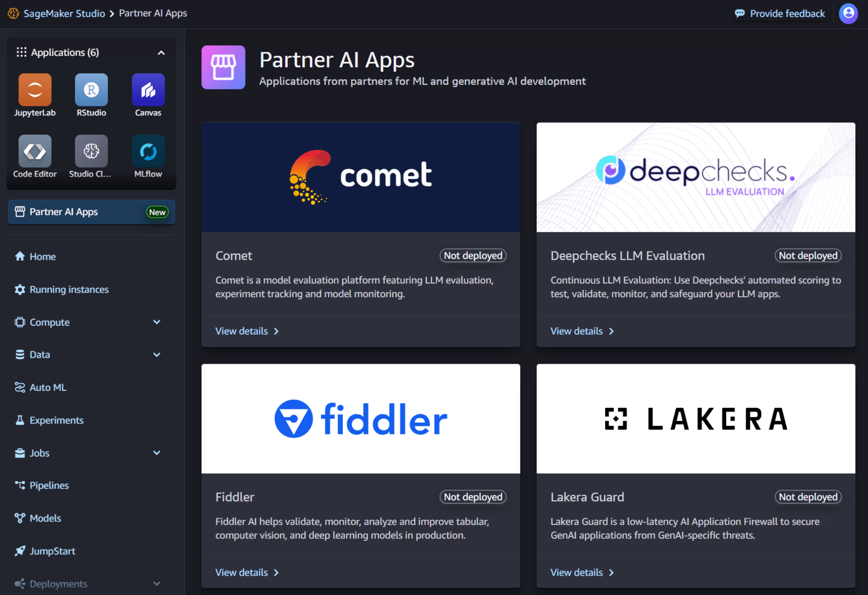View details for Fiddler

click(247, 572)
